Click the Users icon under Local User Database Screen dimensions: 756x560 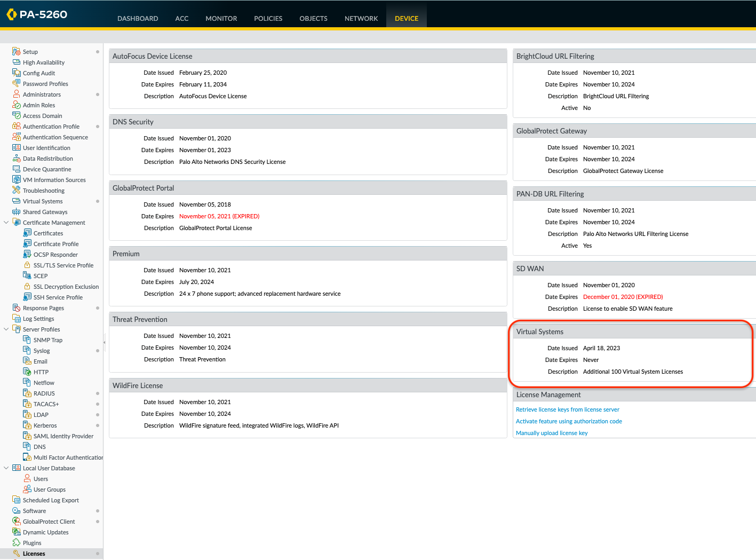coord(27,479)
